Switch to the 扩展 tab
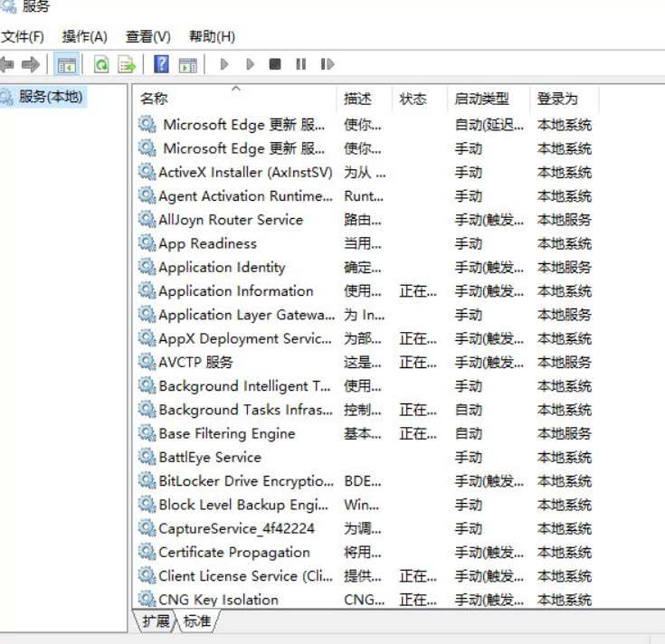This screenshot has height=644, width=665. point(156,621)
